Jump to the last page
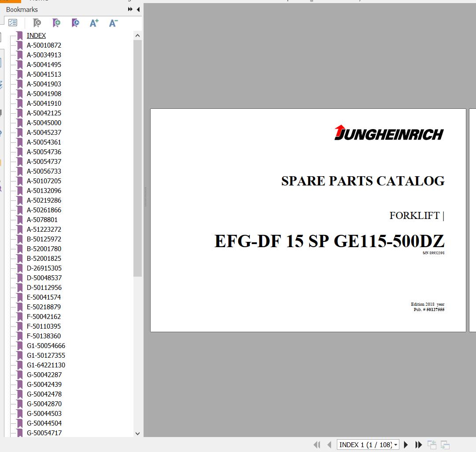The width and height of the screenshot is (476, 452). [419, 445]
